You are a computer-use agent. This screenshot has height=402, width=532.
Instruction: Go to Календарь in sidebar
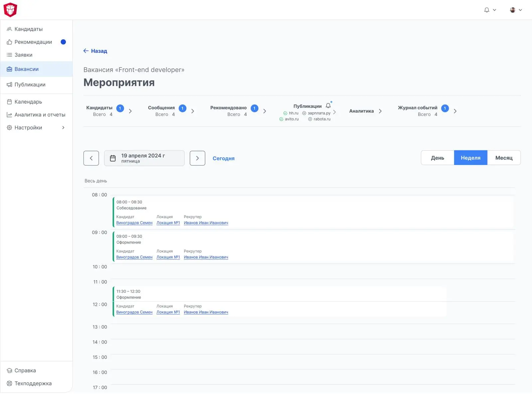coord(28,102)
